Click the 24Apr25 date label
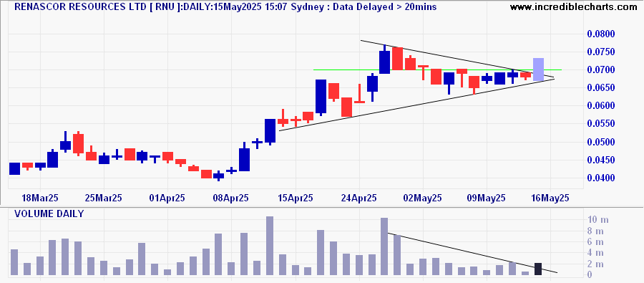644x283 pixels. [359, 198]
